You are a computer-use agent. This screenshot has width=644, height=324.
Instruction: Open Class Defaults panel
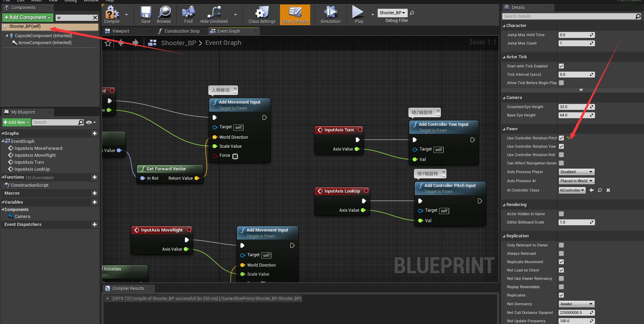295,14
